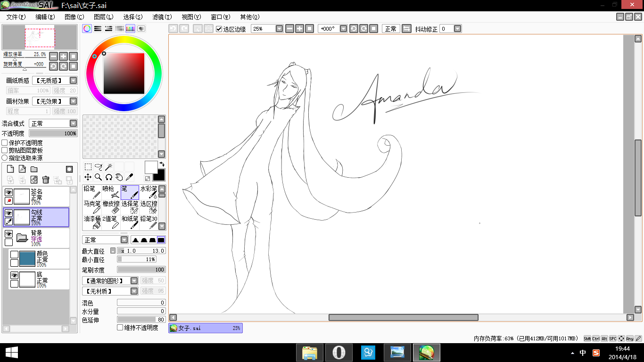The height and width of the screenshot is (362, 644).
Task: Select the rectangular selection tool
Action: [88, 167]
